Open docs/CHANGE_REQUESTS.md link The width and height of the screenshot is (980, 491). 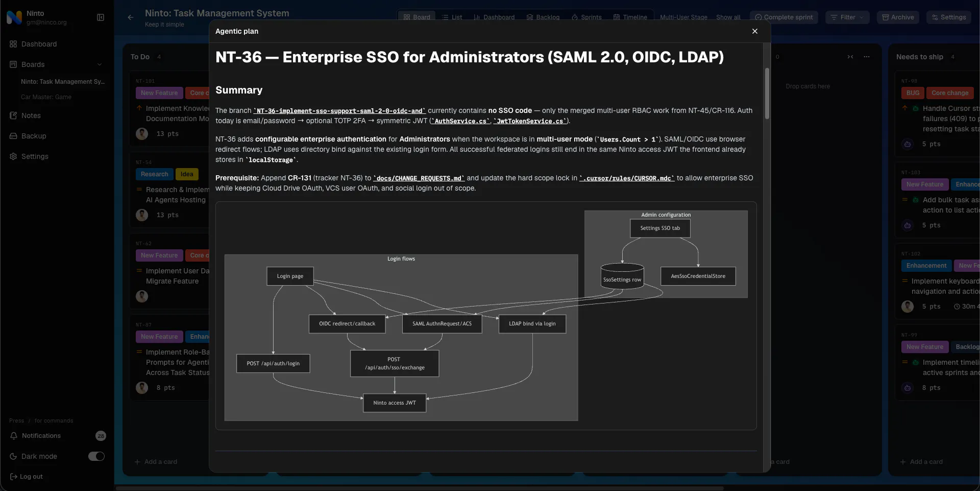[419, 178]
